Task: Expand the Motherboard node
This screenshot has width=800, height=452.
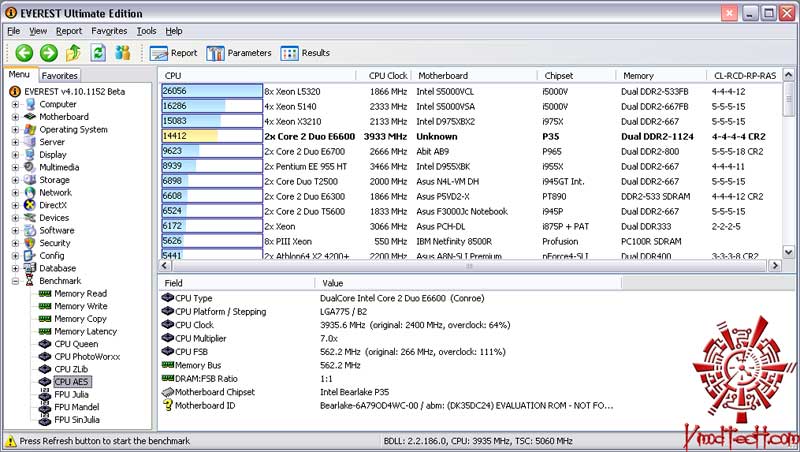Action: tap(15, 117)
